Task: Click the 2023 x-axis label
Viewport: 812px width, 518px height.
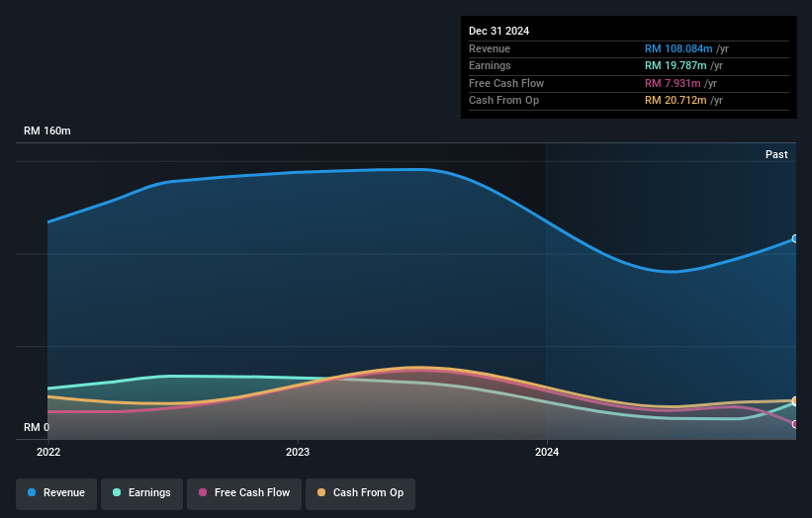Action: (x=298, y=453)
